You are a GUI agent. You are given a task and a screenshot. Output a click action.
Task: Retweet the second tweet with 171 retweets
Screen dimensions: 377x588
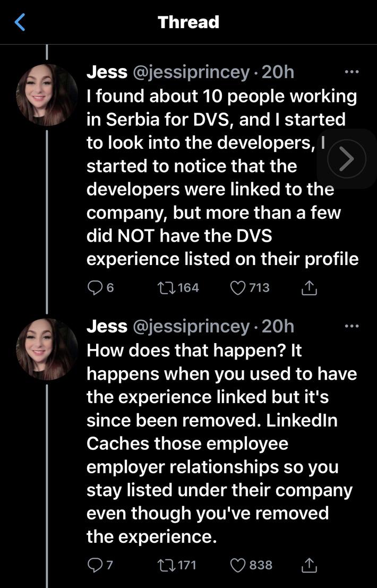click(165, 564)
